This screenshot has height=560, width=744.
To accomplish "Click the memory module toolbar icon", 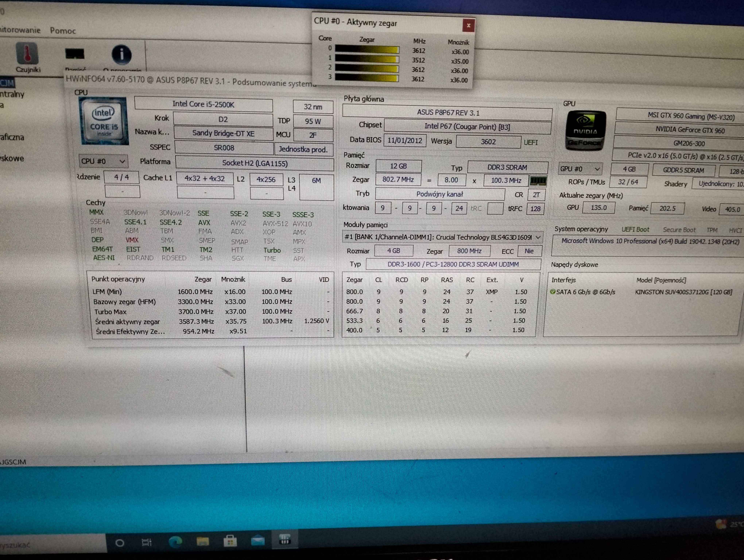I will pyautogui.click(x=75, y=54).
